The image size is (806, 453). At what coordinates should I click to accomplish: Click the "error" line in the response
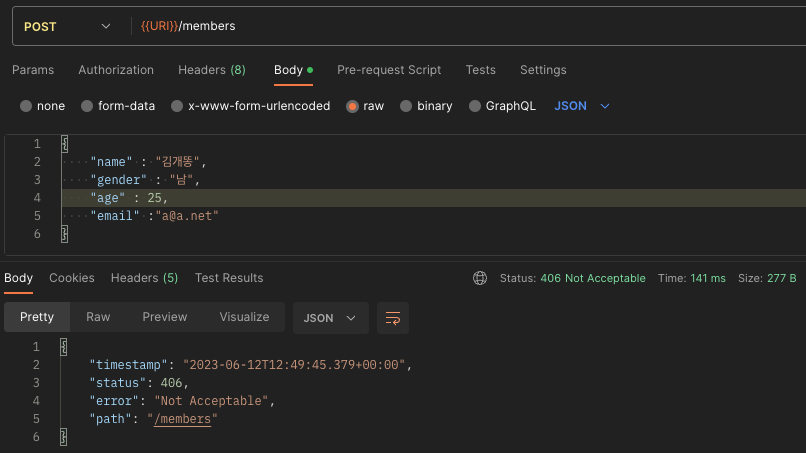(x=182, y=401)
